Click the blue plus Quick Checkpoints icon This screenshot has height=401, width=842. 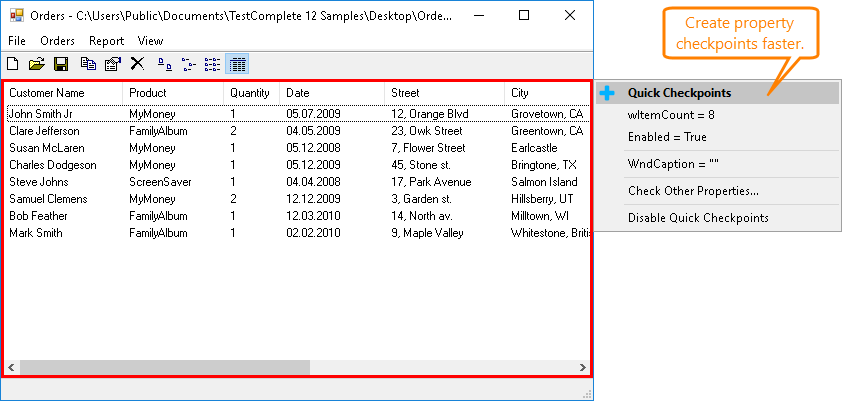607,93
